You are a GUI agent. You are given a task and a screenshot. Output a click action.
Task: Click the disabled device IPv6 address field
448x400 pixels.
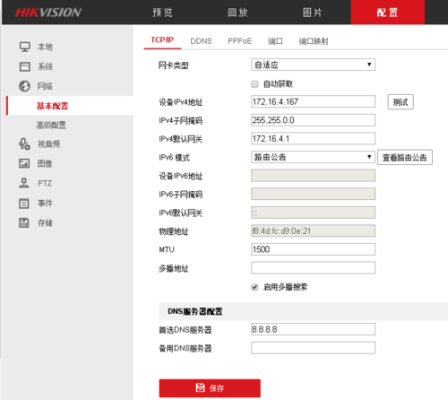click(x=313, y=175)
